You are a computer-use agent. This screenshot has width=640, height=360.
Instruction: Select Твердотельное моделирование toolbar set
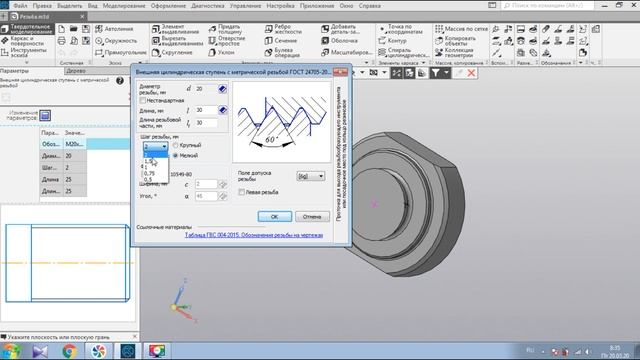point(27,29)
